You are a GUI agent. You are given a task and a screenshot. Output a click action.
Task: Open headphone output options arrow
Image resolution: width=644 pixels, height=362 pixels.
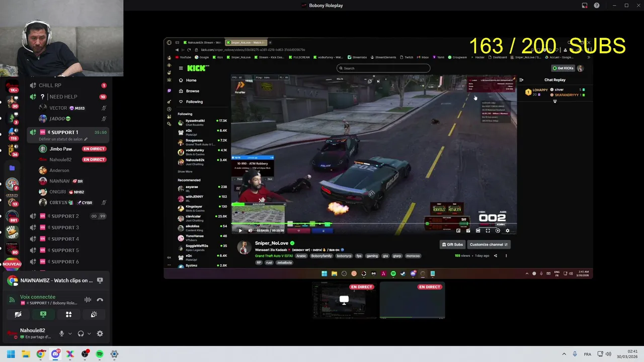click(89, 333)
